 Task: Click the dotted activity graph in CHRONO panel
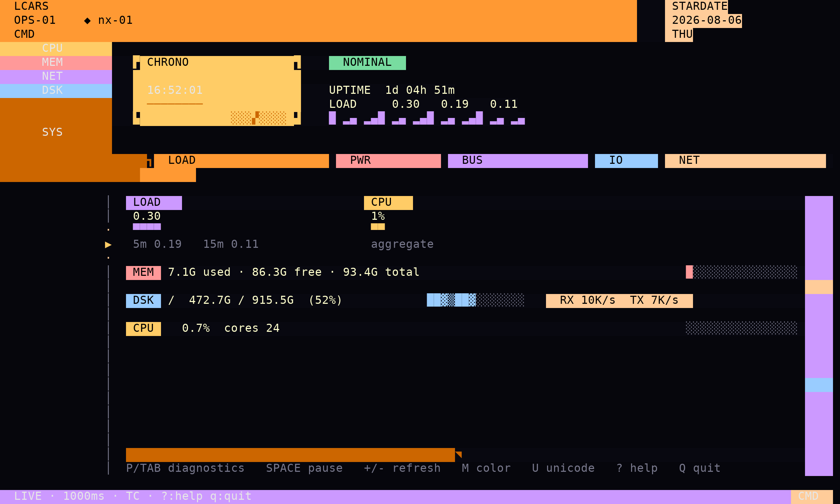click(x=258, y=118)
